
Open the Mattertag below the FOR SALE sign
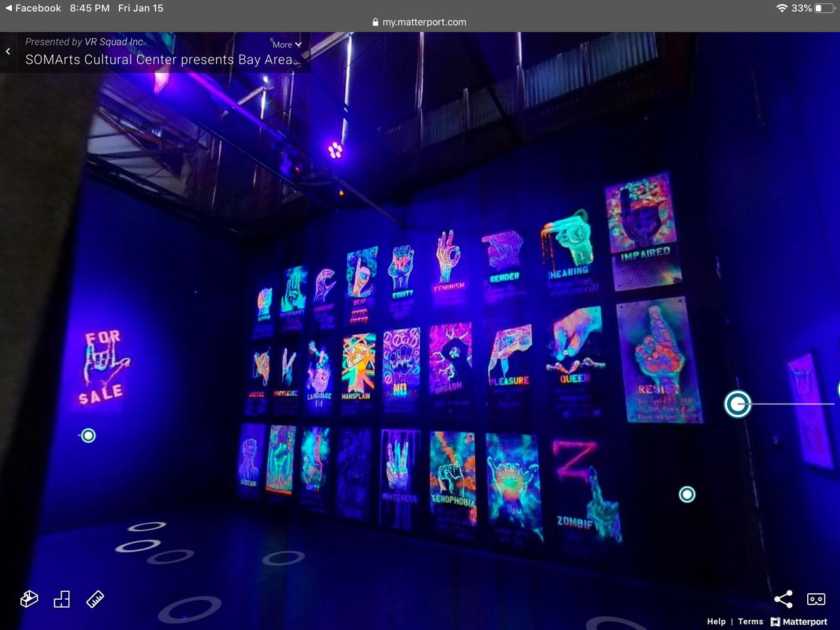[x=88, y=435]
